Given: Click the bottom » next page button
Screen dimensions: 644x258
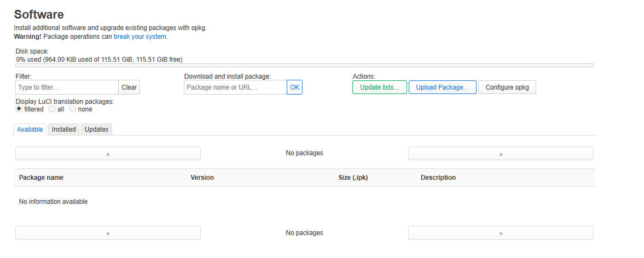Looking at the screenshot, I should click(500, 233).
